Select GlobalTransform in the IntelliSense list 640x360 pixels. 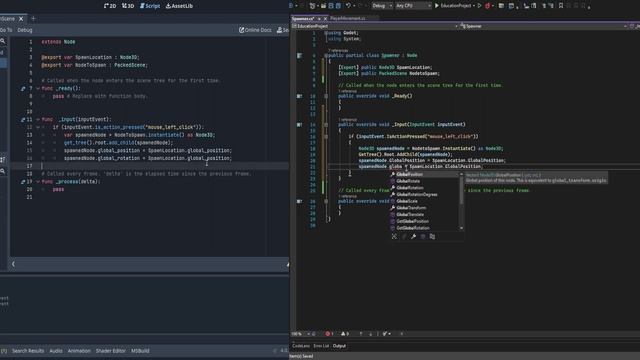424,208
